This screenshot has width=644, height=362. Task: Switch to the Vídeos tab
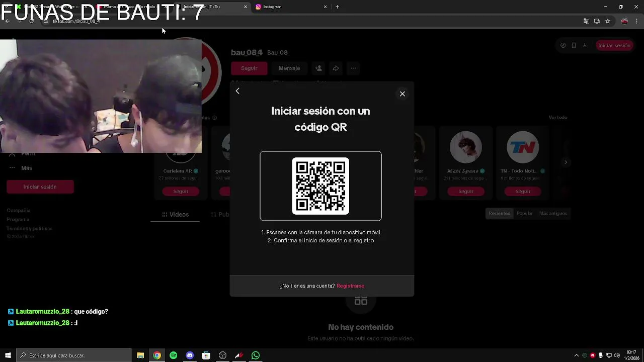[176, 214]
